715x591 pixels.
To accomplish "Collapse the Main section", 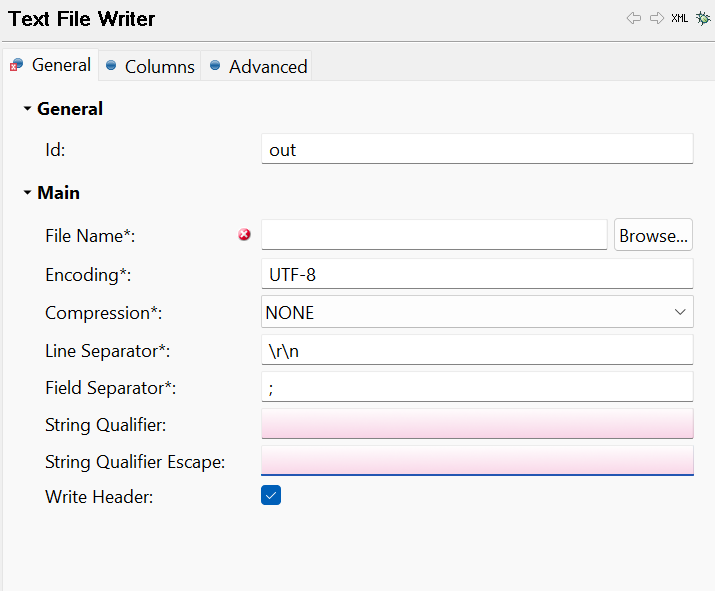I will point(28,193).
